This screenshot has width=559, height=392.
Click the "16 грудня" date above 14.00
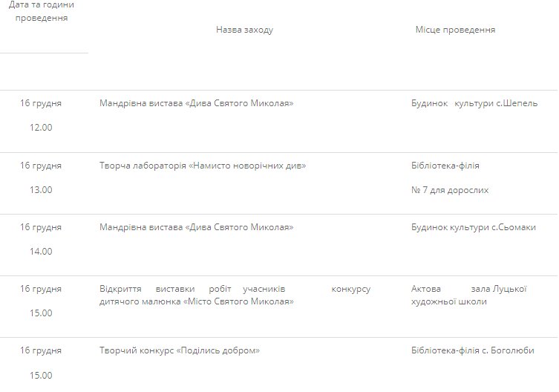[x=41, y=227]
